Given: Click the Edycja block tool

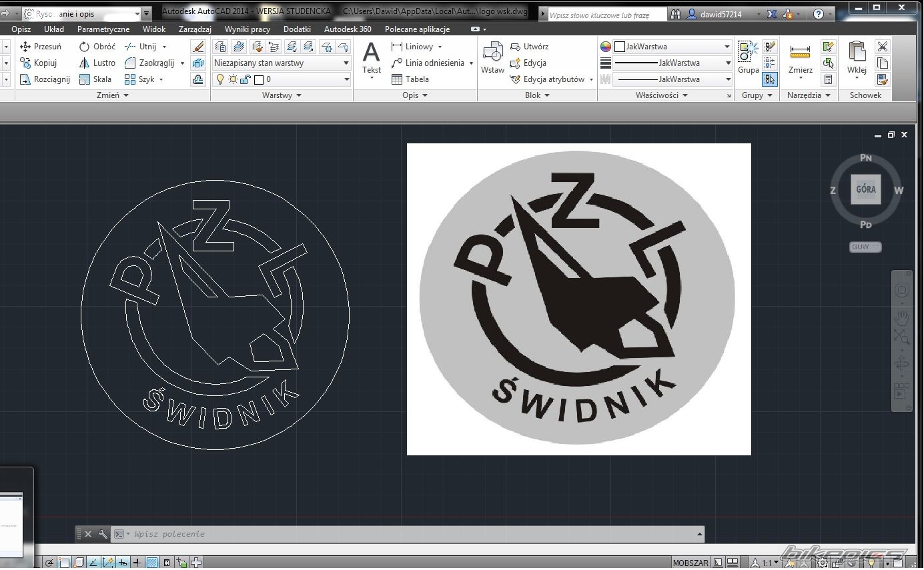Looking at the screenshot, I should [528, 63].
